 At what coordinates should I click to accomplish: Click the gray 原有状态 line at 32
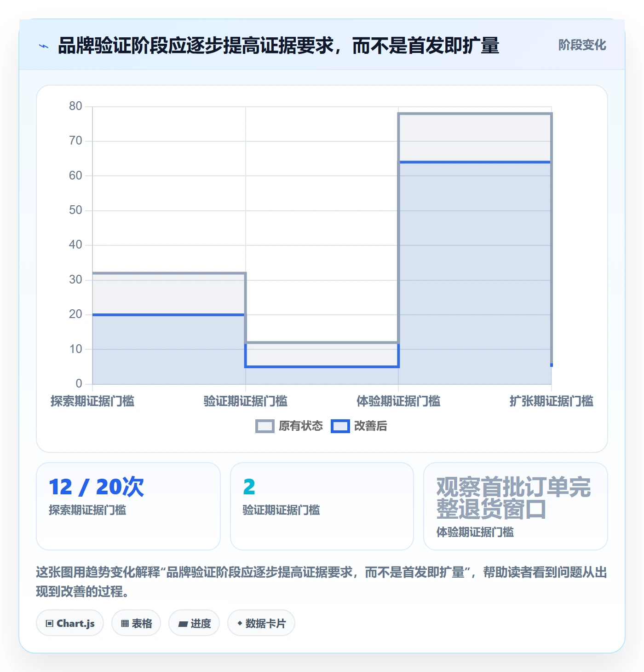click(169, 273)
